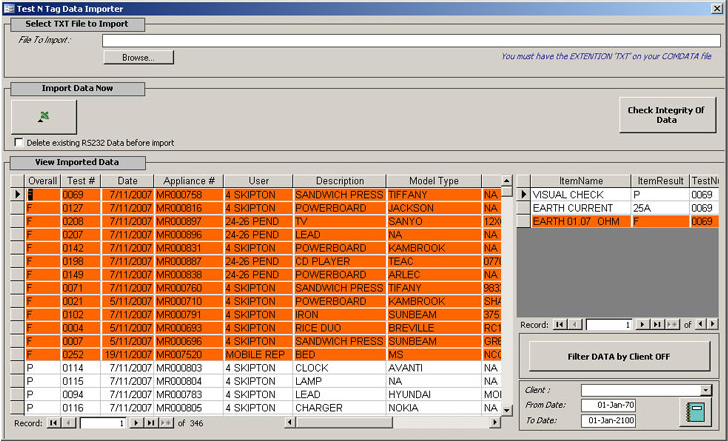Go to next record in main table navigator
The height and width of the screenshot is (441, 728).
[x=136, y=423]
